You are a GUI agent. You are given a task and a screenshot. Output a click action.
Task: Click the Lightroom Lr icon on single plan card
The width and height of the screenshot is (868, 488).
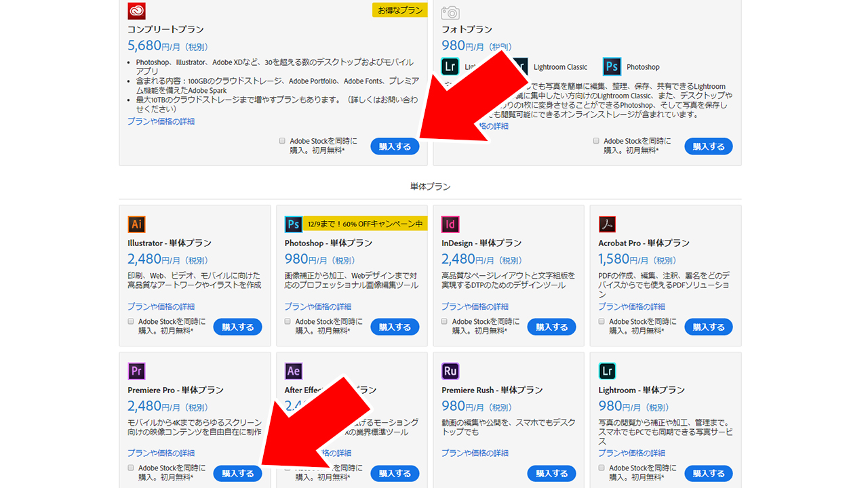point(608,371)
